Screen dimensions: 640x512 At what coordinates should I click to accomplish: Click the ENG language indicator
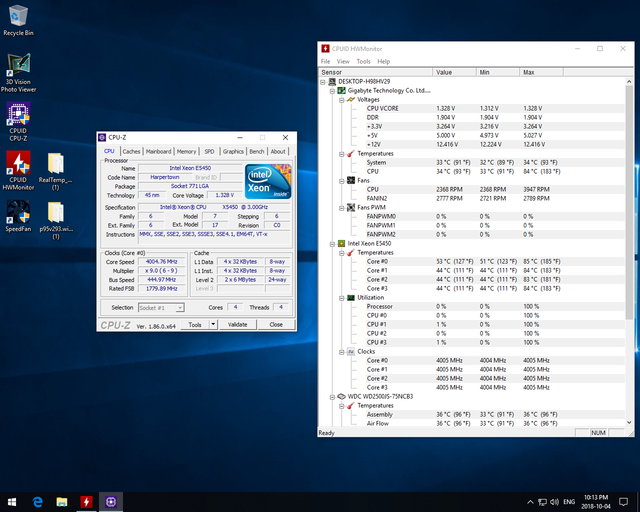click(569, 502)
